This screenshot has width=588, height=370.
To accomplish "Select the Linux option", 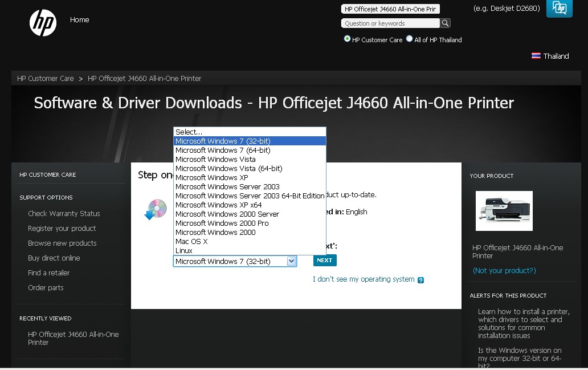I will (250, 251).
